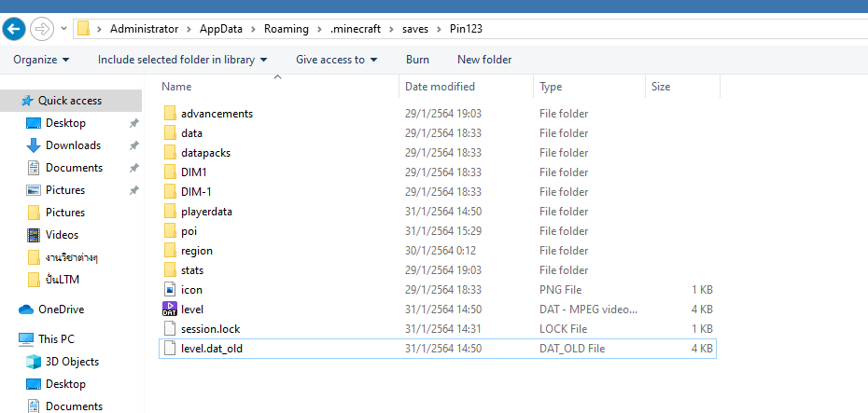Viewport: 868px width, 413px height.
Task: Click Pin123 in the address path
Action: (x=466, y=29)
